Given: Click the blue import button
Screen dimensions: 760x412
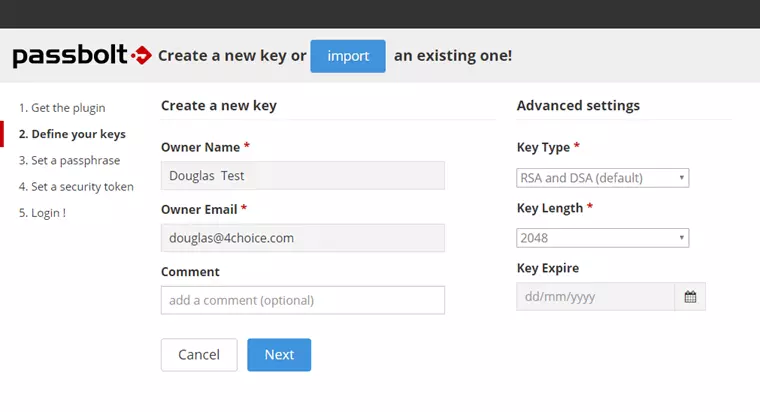Looking at the screenshot, I should pyautogui.click(x=347, y=56).
